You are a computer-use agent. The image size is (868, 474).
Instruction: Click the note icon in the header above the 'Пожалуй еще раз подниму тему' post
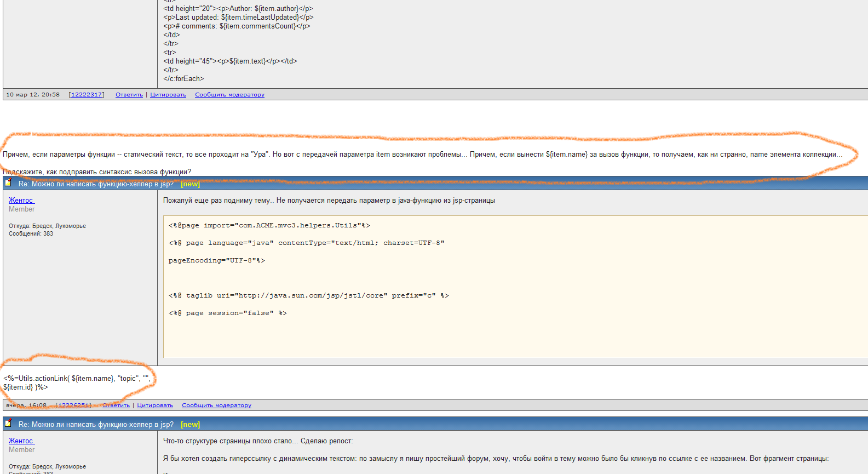8,182
